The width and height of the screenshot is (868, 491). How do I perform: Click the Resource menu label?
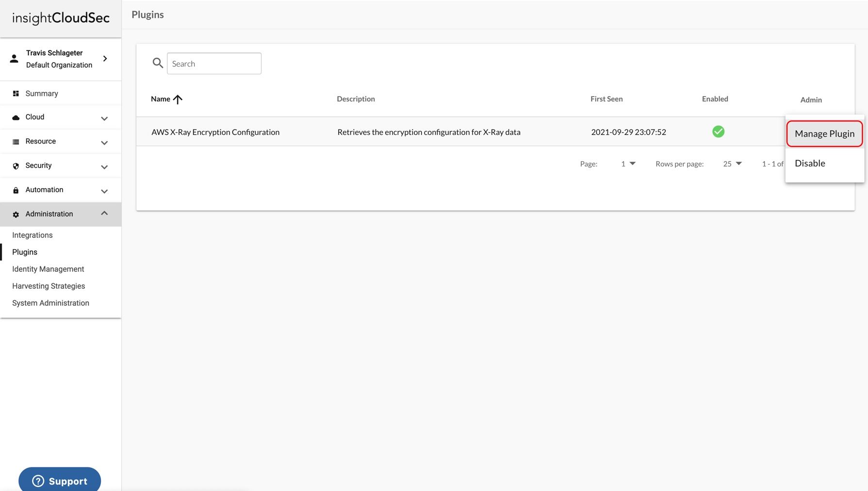coord(41,141)
